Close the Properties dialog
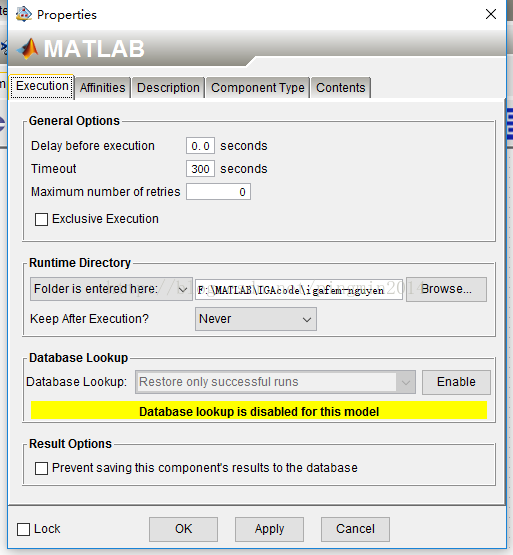The image size is (513, 555). coord(491,14)
